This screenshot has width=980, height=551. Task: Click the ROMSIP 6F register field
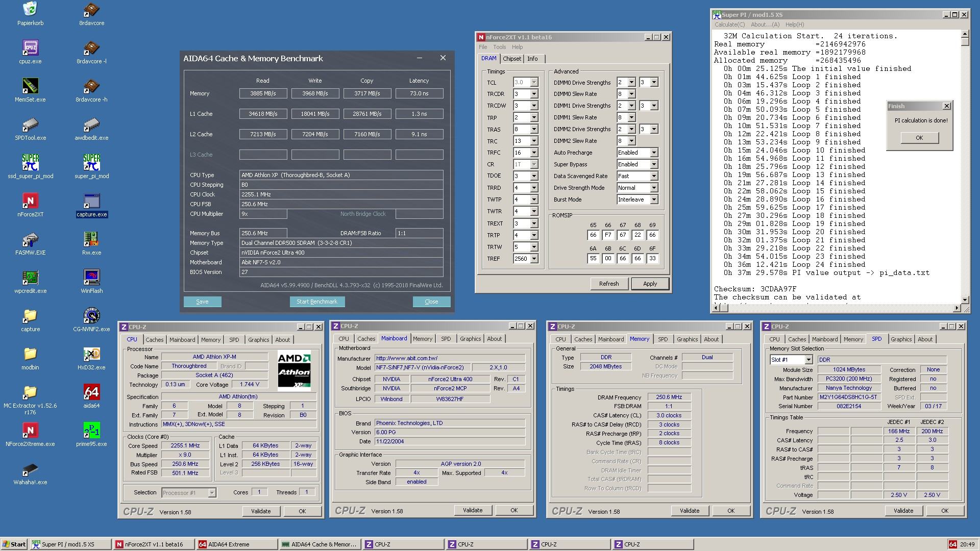pyautogui.click(x=652, y=259)
